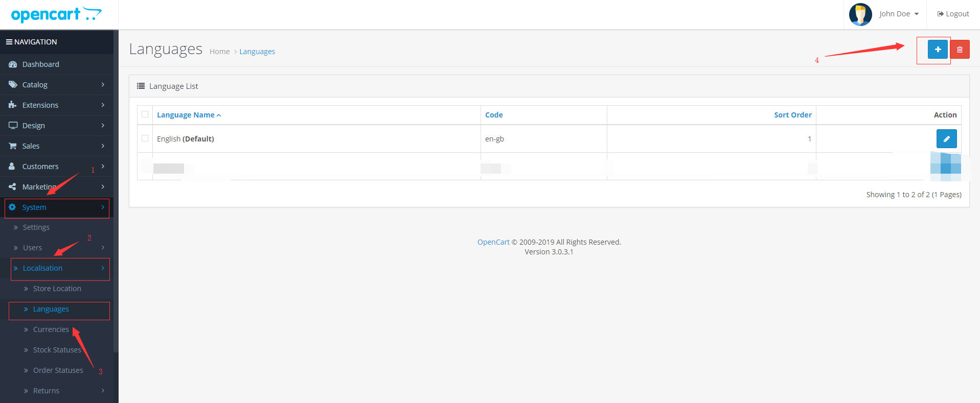The height and width of the screenshot is (403, 980).
Task: Click John Doe avatar picture
Action: click(860, 14)
